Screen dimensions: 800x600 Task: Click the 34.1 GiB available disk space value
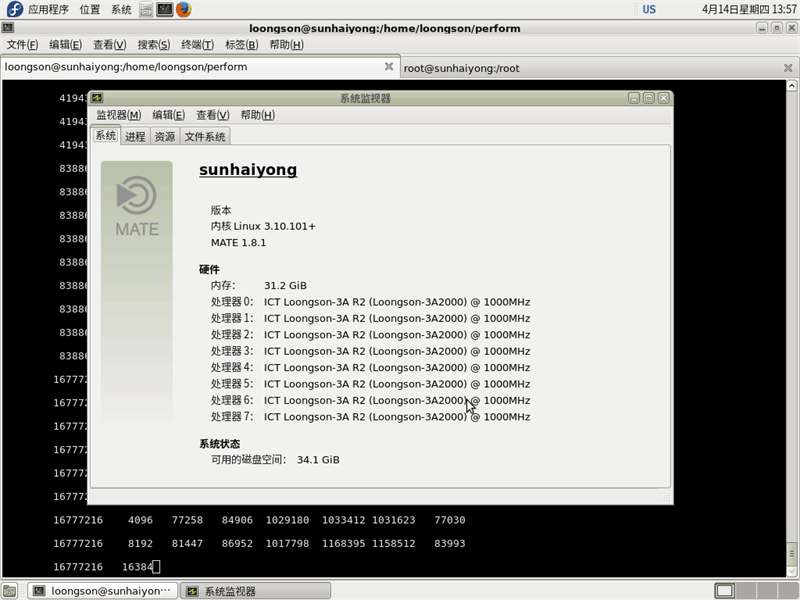[x=318, y=460]
